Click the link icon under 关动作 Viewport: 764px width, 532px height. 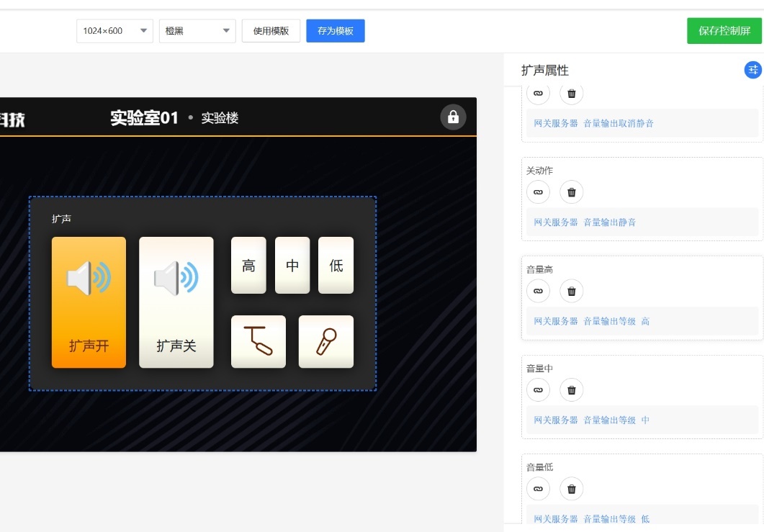(538, 192)
